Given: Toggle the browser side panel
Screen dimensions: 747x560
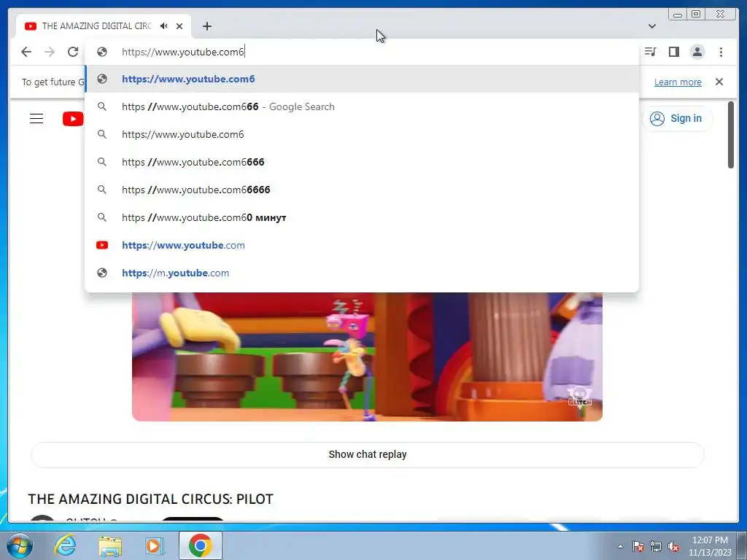Looking at the screenshot, I should click(673, 52).
